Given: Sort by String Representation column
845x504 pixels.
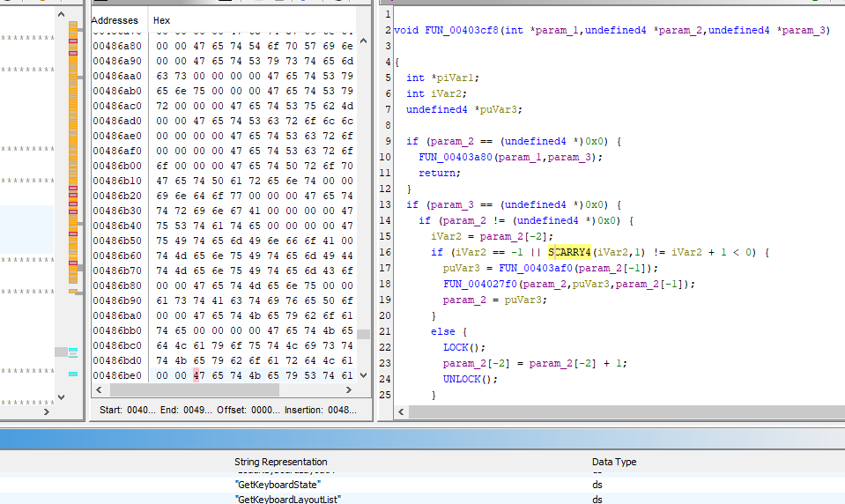Looking at the screenshot, I should (x=281, y=462).
